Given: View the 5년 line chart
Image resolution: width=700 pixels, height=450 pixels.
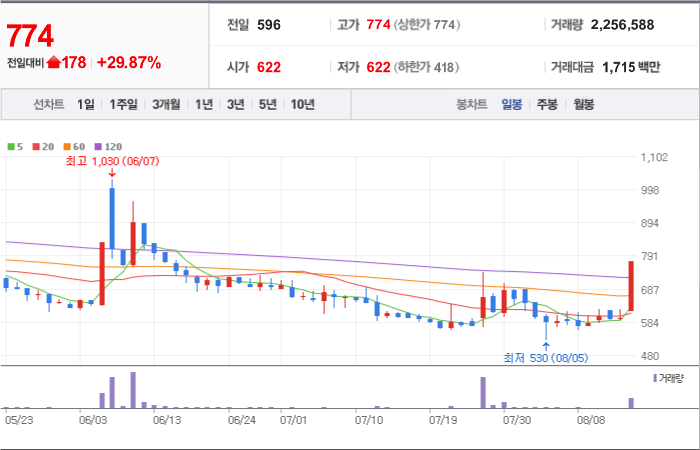Looking at the screenshot, I should 267,104.
